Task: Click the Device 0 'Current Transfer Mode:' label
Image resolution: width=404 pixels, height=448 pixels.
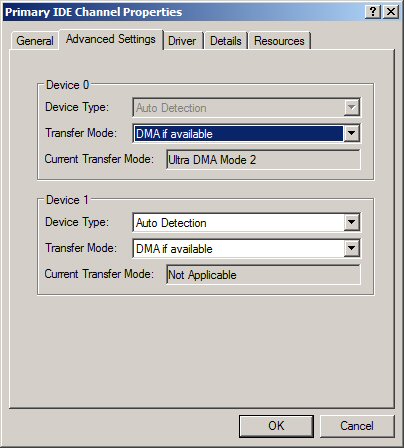Action: tap(99, 159)
